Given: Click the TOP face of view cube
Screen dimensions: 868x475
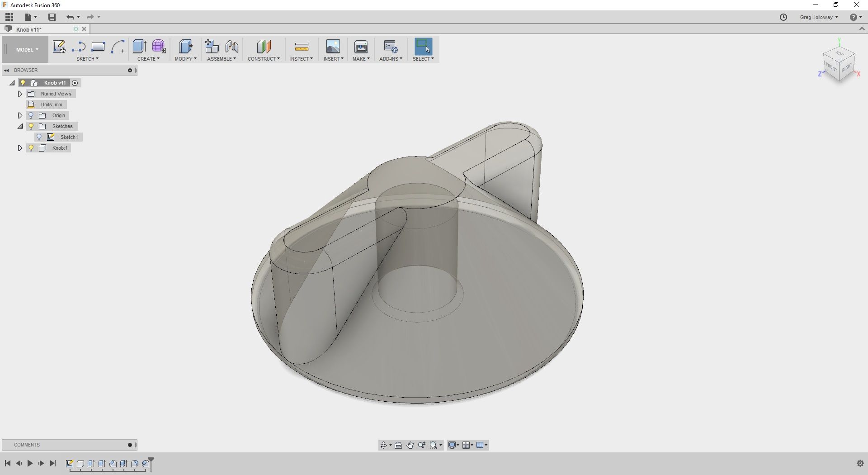Looking at the screenshot, I should click(839, 54).
